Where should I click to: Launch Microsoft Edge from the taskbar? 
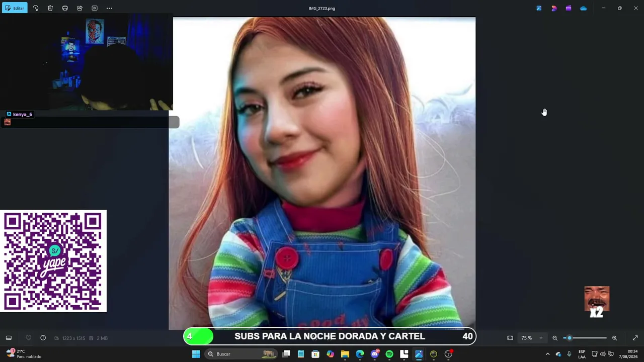[x=360, y=354]
